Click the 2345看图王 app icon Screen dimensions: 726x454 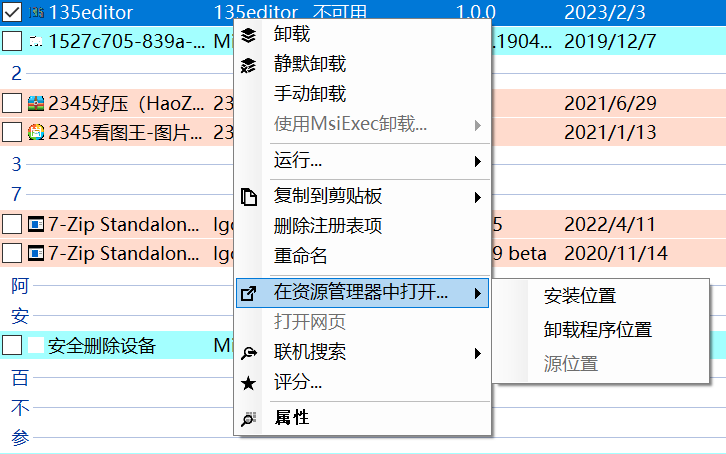[x=36, y=132]
